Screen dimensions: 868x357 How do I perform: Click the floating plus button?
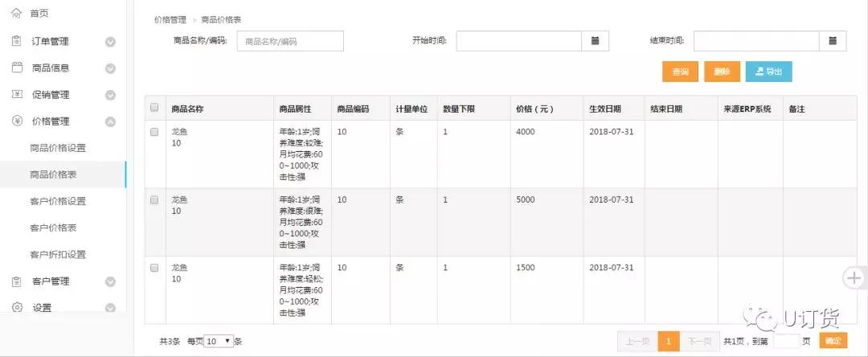point(854,277)
